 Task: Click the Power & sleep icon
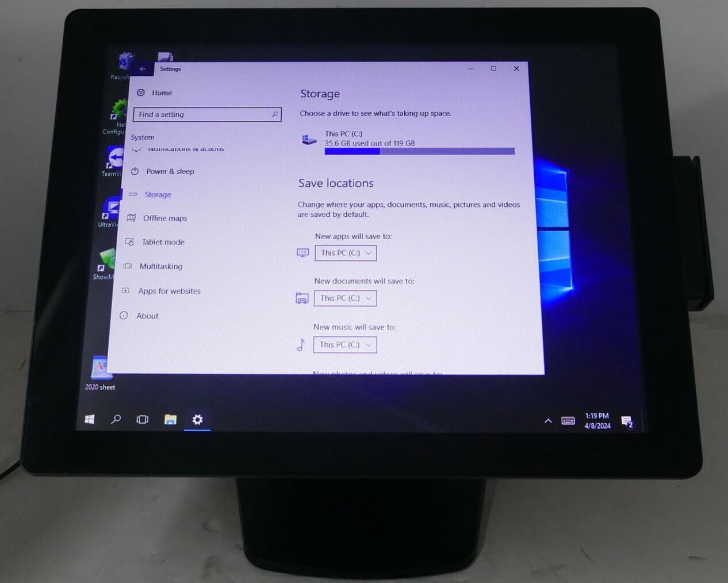point(135,171)
